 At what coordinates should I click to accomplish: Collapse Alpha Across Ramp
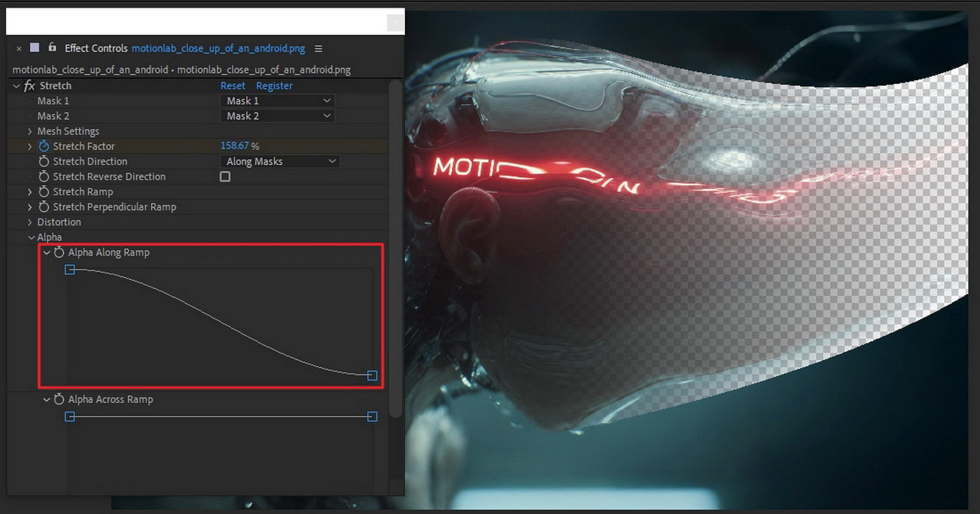pyautogui.click(x=46, y=400)
